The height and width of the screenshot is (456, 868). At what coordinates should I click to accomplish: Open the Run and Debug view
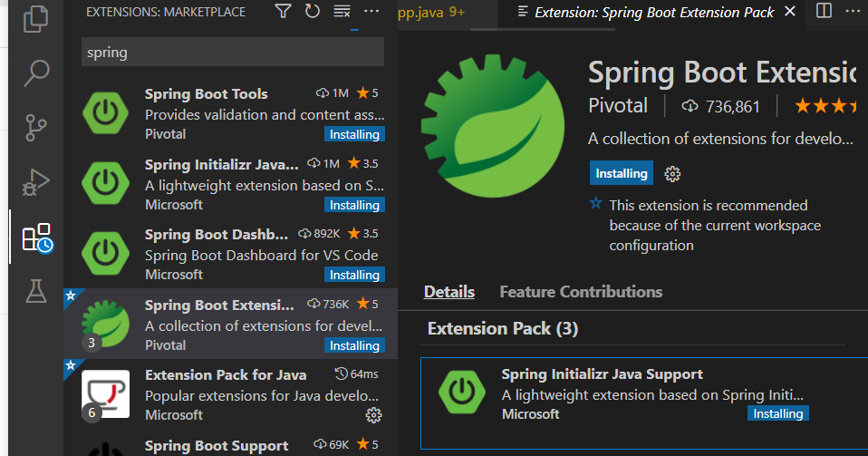[36, 182]
